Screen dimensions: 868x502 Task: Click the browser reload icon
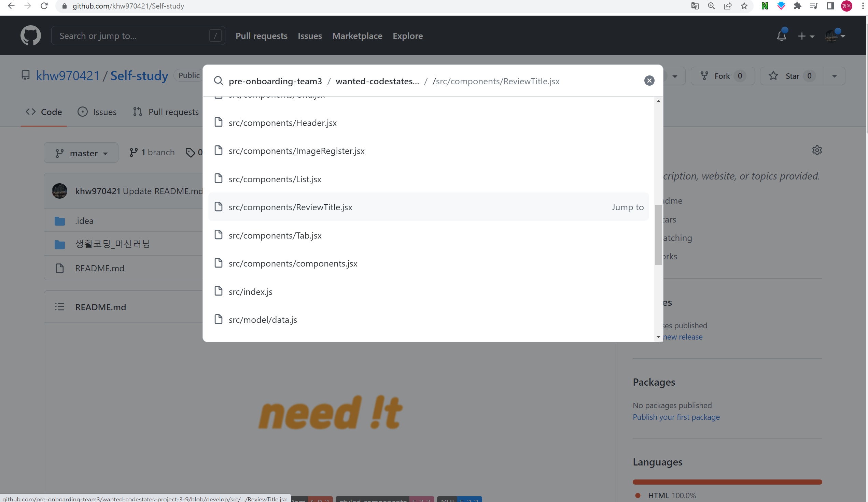pyautogui.click(x=44, y=6)
